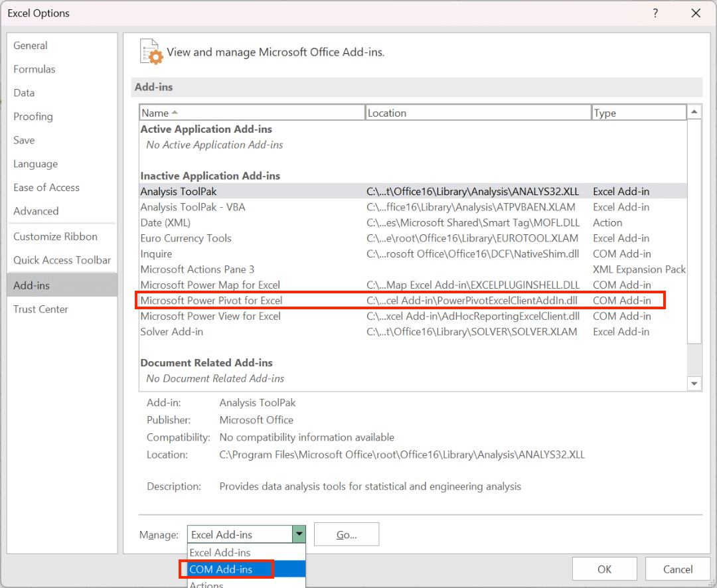Select Euro Currency Tools add-in
Viewport: 717px width, 588px height.
[413, 238]
